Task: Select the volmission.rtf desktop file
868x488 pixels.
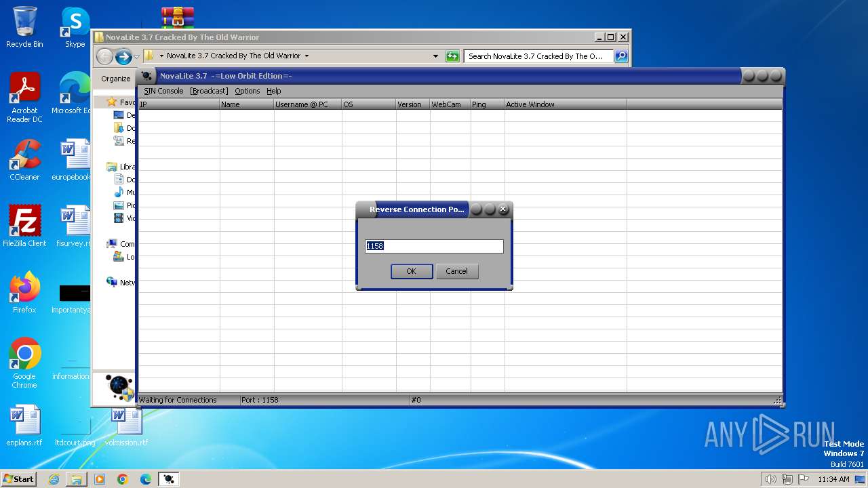Action: point(126,426)
